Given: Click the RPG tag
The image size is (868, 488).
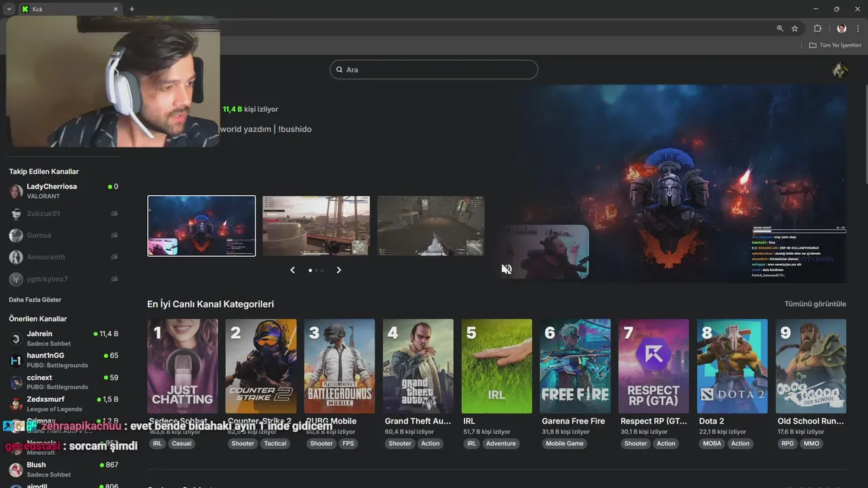Looking at the screenshot, I should 787,443.
